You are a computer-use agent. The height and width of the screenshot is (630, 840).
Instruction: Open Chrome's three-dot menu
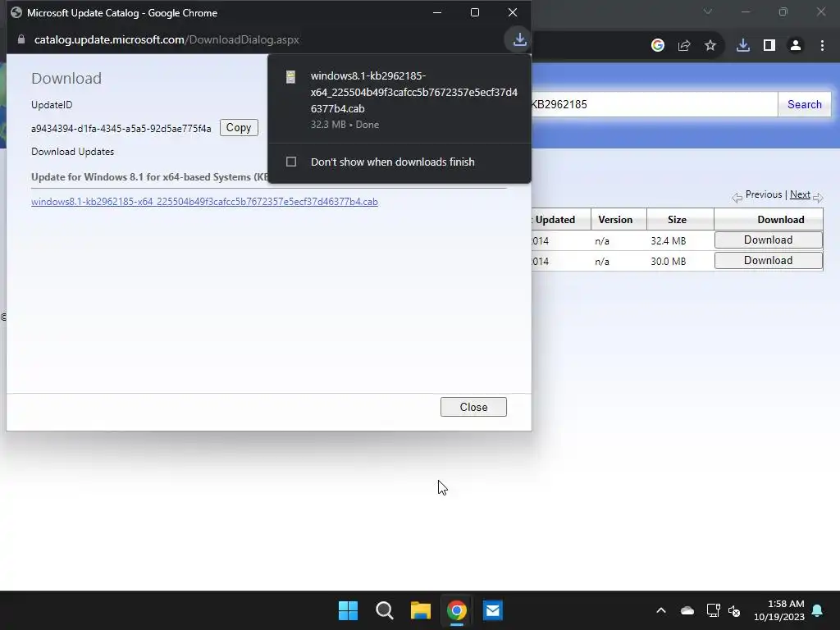[822, 46]
